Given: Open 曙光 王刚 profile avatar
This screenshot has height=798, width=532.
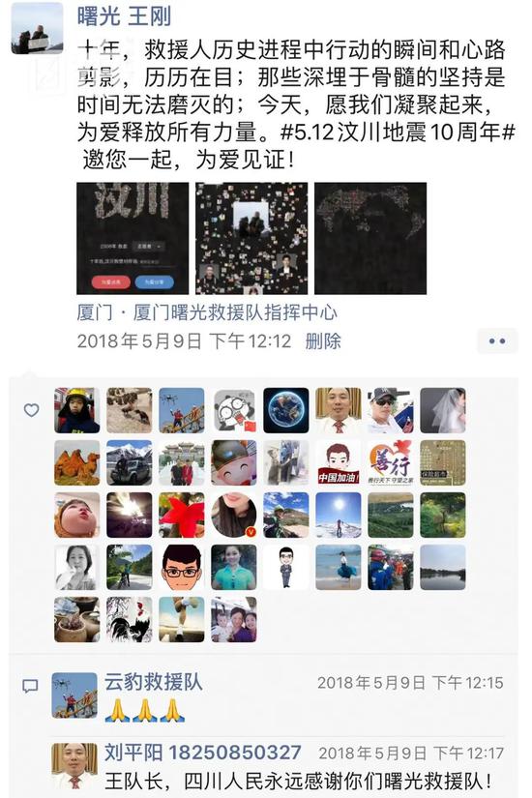Looking at the screenshot, I should click(x=37, y=28).
